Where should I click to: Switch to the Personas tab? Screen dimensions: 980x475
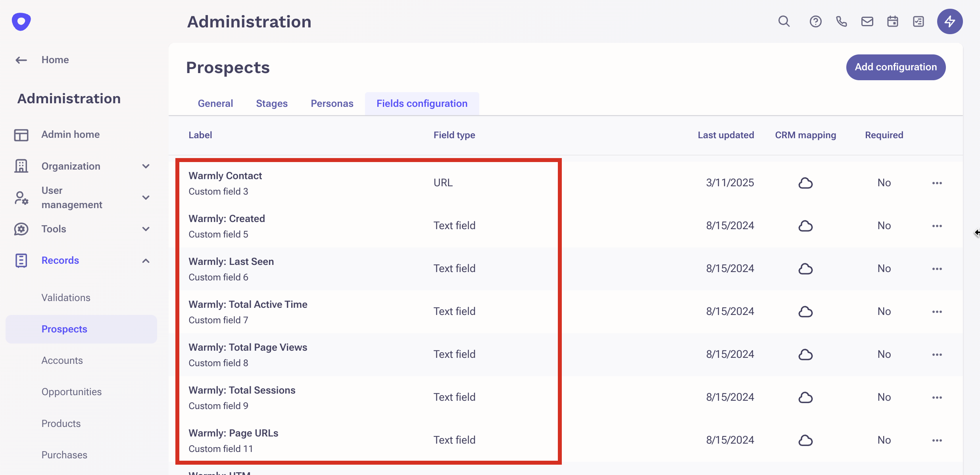[x=332, y=104]
